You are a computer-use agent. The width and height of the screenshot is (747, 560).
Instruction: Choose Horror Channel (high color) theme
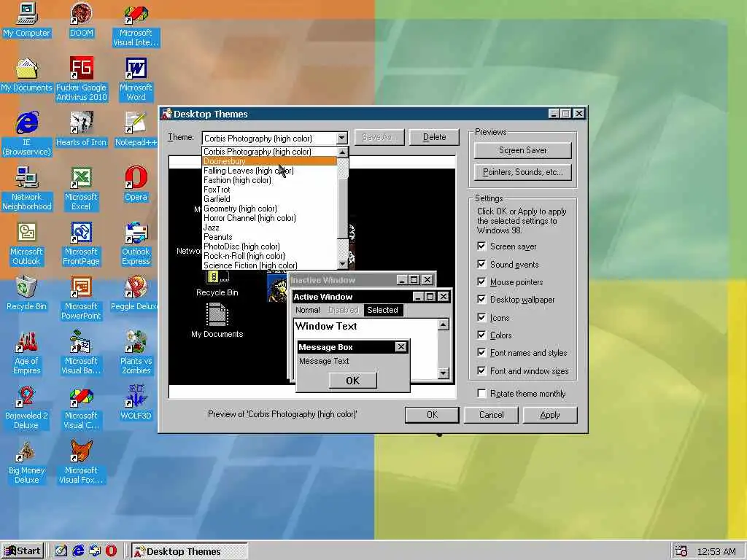point(270,218)
